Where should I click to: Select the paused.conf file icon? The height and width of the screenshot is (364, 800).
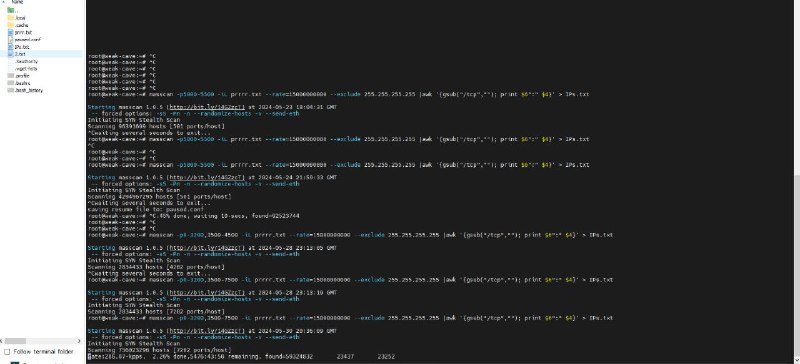click(x=10, y=39)
